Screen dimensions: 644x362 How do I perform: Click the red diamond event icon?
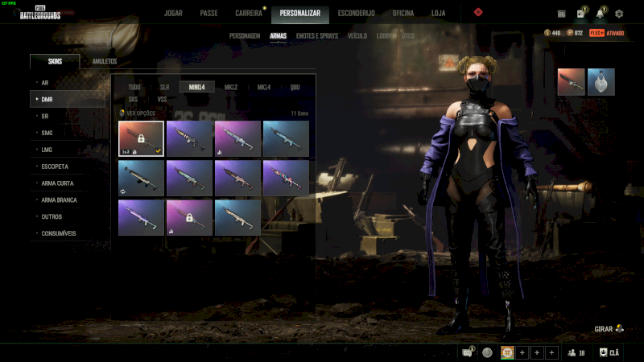478,12
